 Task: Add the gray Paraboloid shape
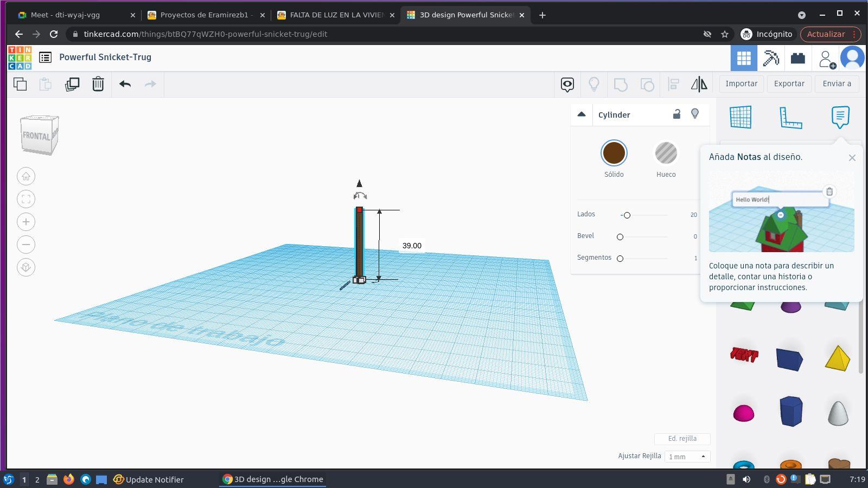point(838,413)
